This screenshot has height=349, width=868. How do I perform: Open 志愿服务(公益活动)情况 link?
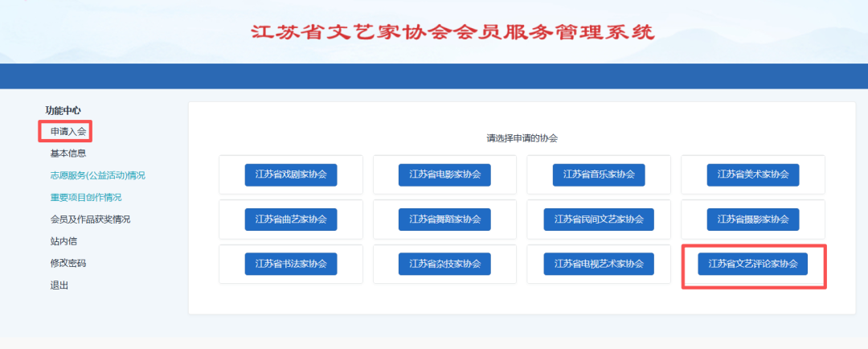pyautogui.click(x=97, y=175)
